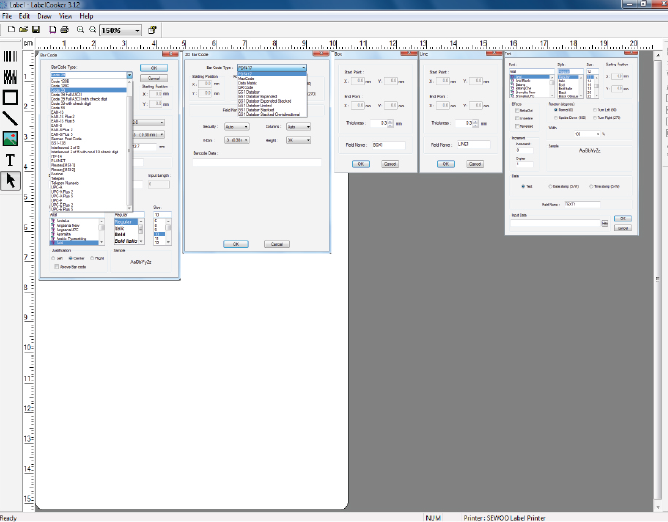Select Turn Right 270 rotation radio
The height and width of the screenshot is (522, 668).
pyautogui.click(x=595, y=118)
